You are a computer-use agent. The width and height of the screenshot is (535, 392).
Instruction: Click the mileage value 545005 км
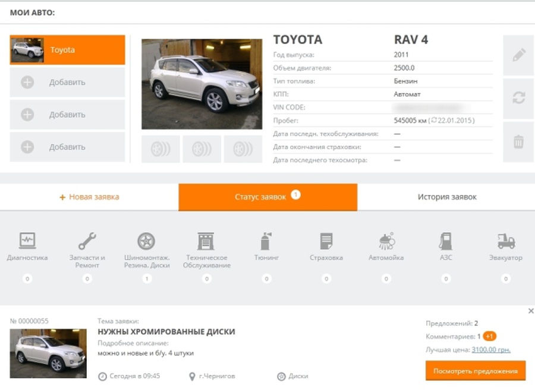(410, 121)
